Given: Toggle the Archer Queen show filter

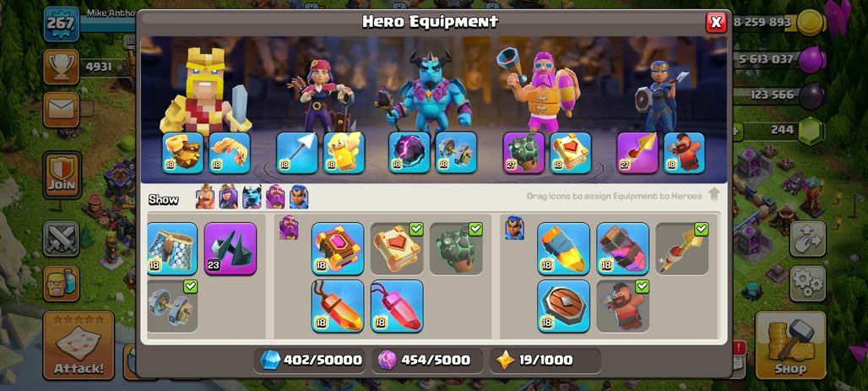Looking at the screenshot, I should tap(228, 197).
